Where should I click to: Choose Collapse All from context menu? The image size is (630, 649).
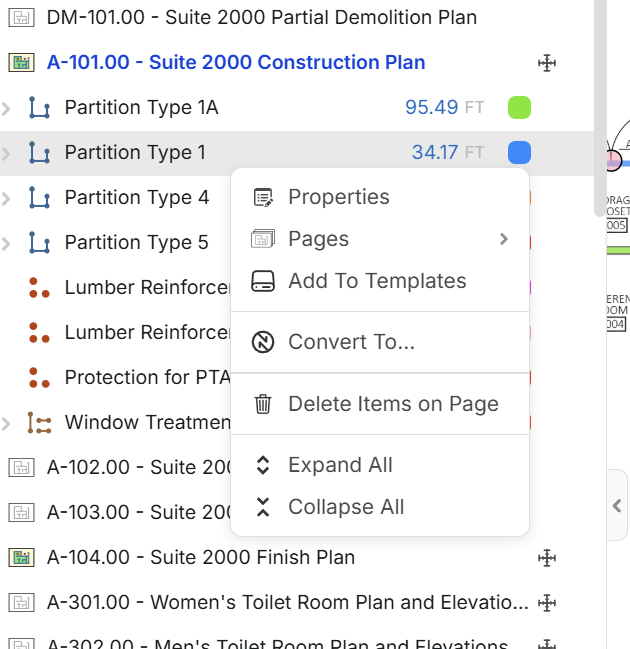point(346,507)
